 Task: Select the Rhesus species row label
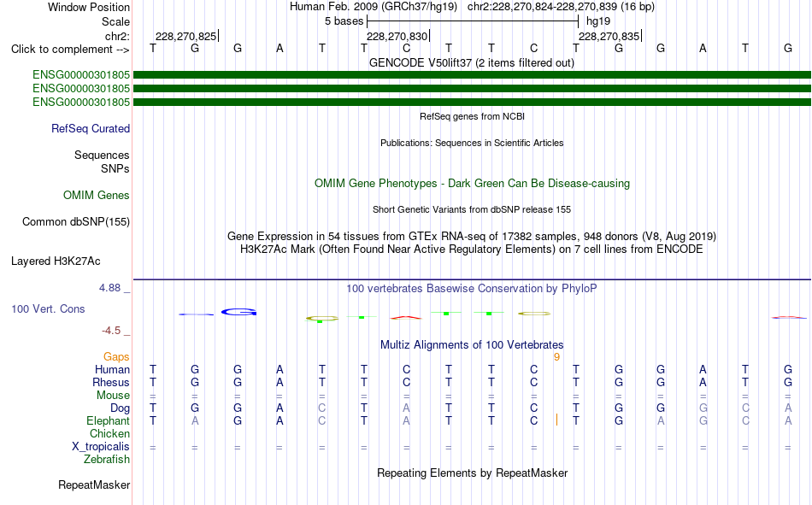coord(111,382)
